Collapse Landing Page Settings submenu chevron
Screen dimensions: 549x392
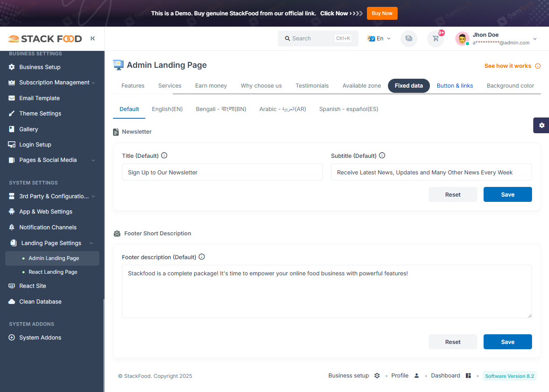(91, 243)
